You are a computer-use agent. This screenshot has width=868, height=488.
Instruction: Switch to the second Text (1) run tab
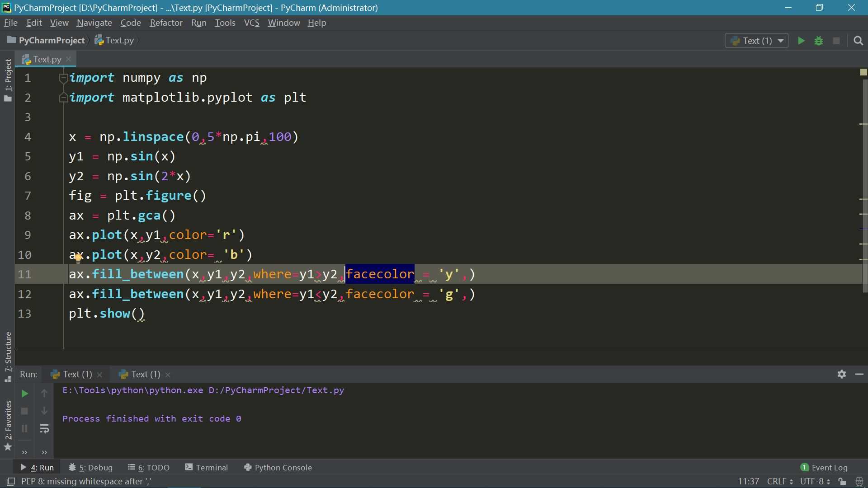(145, 374)
